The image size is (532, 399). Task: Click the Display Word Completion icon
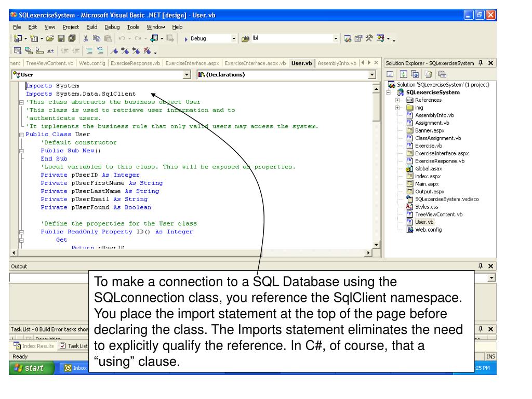click(x=50, y=51)
